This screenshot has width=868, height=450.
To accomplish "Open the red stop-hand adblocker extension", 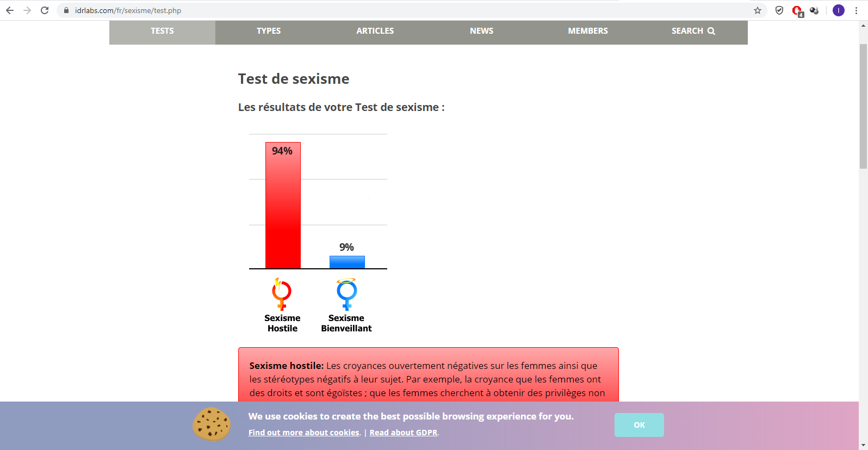I will tap(797, 10).
